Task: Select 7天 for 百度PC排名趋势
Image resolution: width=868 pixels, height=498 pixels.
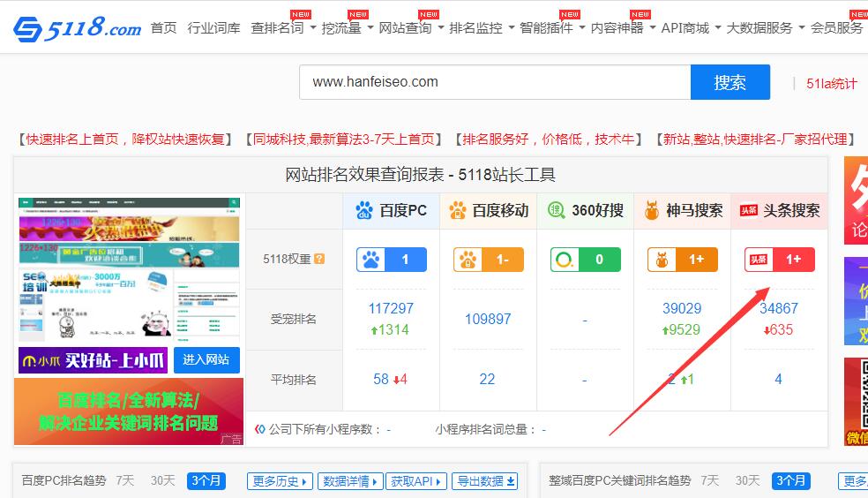Action: (125, 480)
